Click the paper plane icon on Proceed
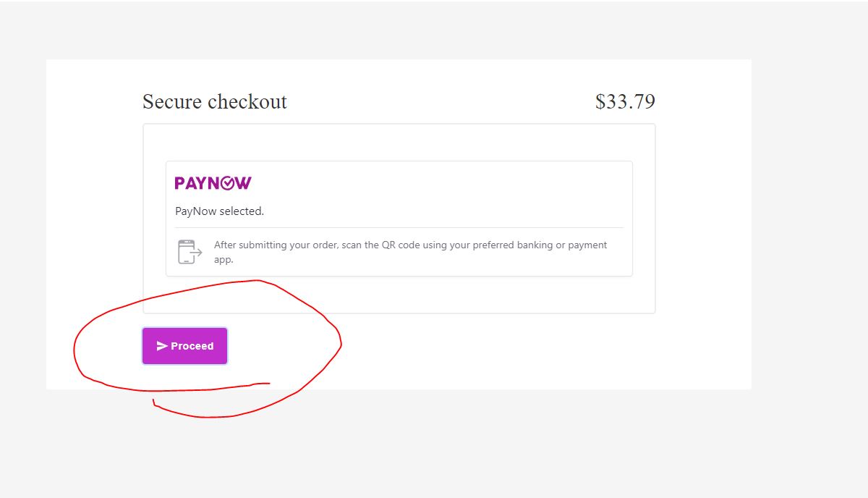868x498 pixels. tap(162, 346)
